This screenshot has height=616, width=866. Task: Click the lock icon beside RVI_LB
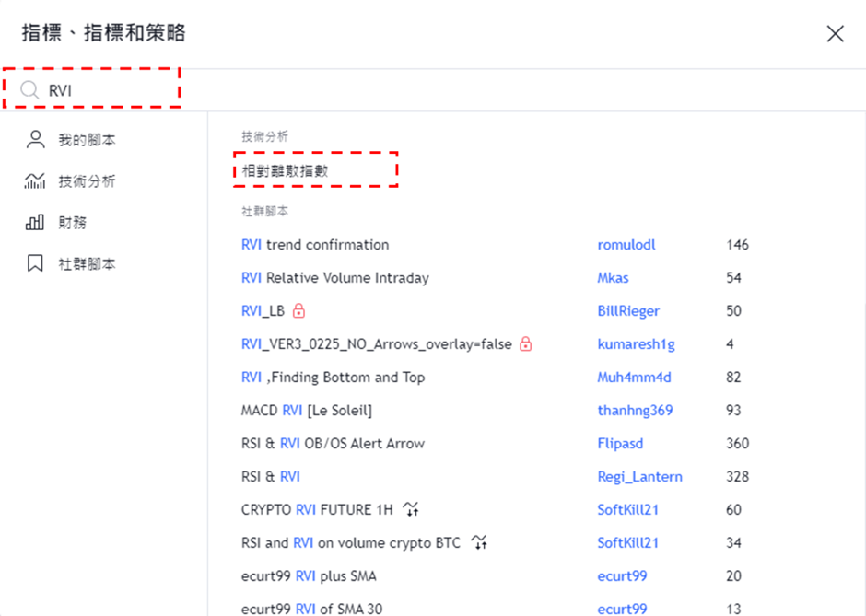298,311
